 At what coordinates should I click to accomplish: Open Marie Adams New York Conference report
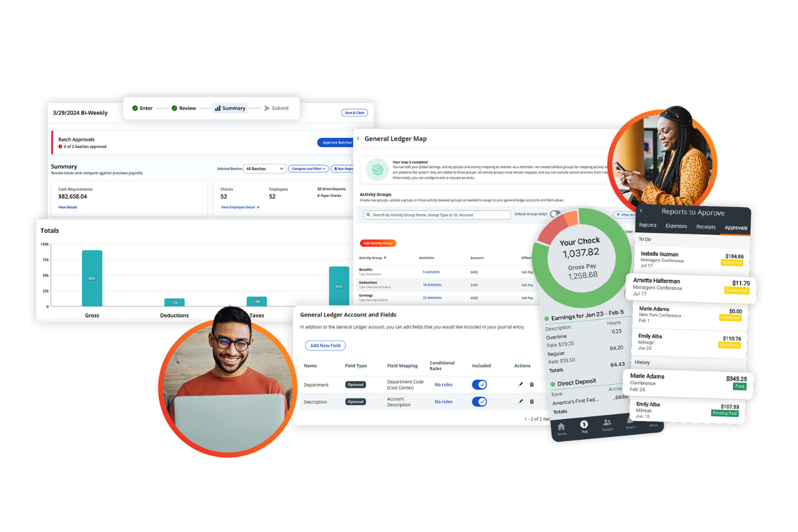point(691,315)
